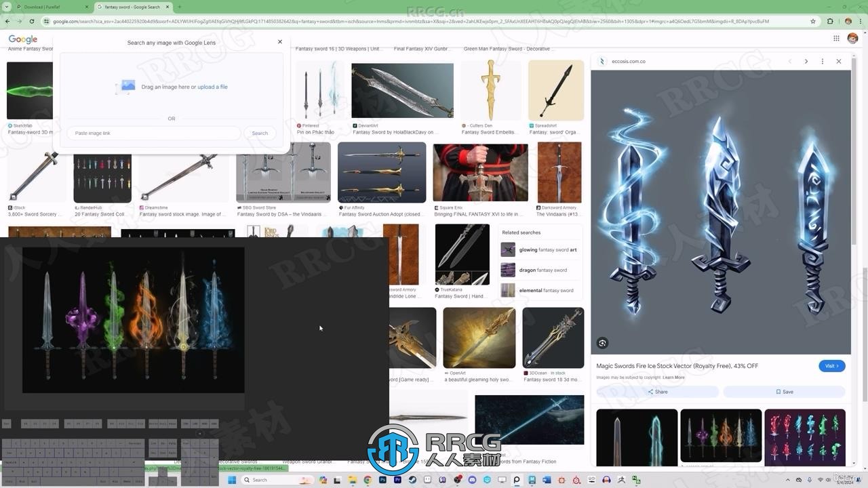Click the elemental swords image in PureRef
Screen dimensions: 868x488
click(x=134, y=320)
